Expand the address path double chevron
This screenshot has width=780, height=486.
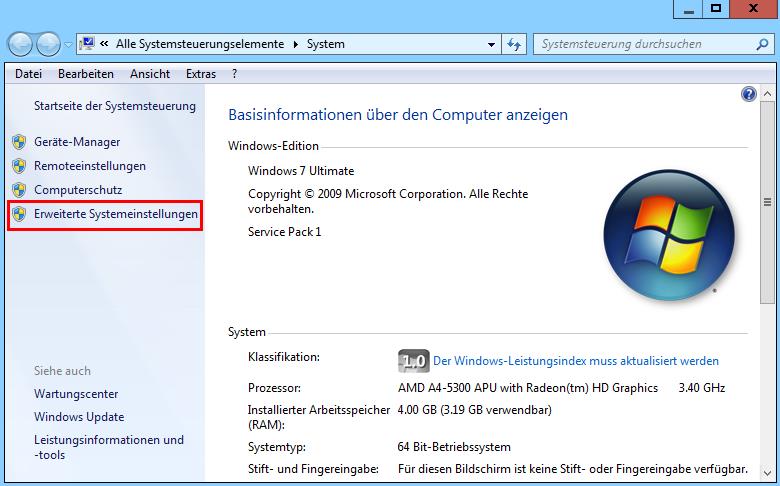point(104,44)
